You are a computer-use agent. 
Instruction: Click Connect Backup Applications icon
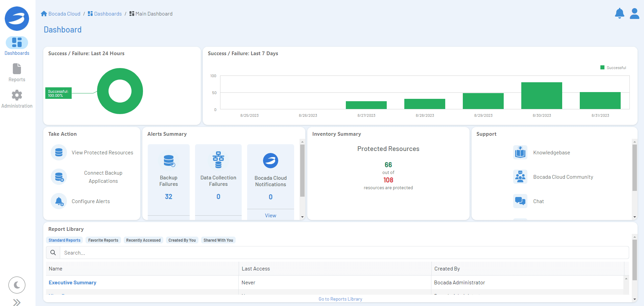(x=59, y=177)
